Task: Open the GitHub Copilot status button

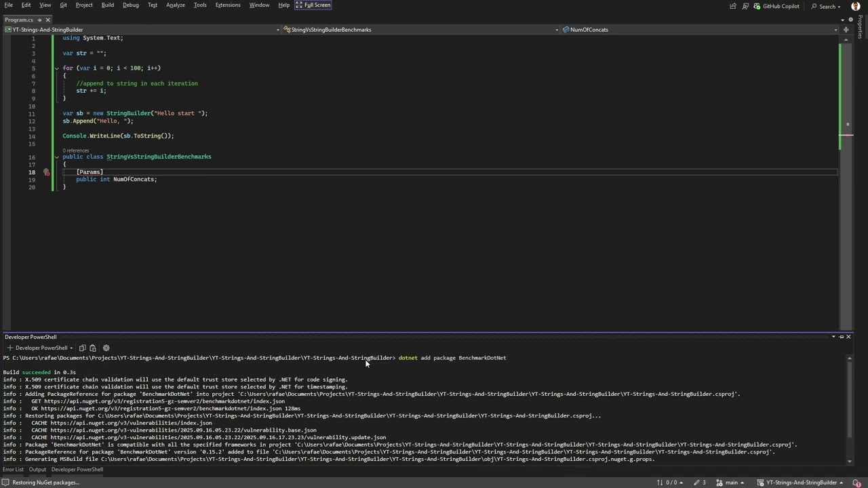Action: [x=776, y=6]
